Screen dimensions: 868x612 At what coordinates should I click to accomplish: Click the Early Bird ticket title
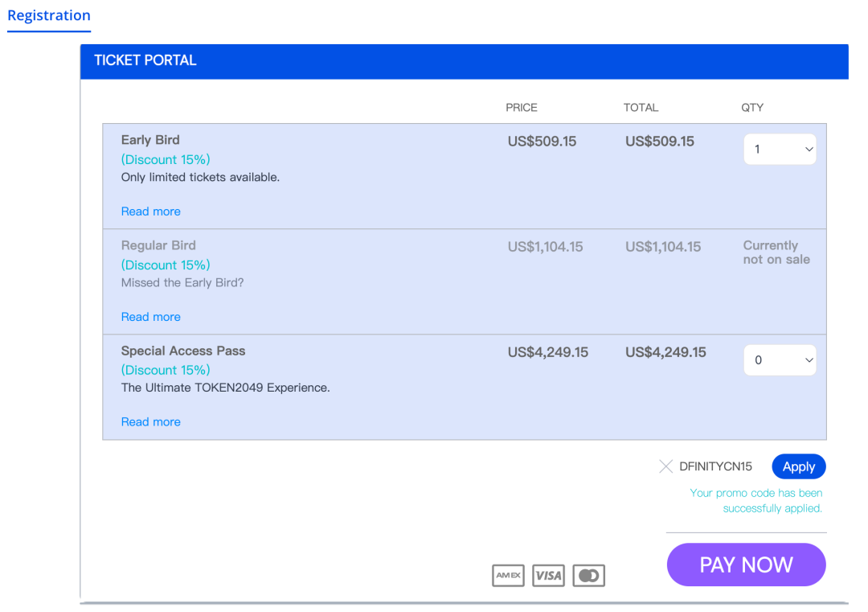pyautogui.click(x=150, y=140)
